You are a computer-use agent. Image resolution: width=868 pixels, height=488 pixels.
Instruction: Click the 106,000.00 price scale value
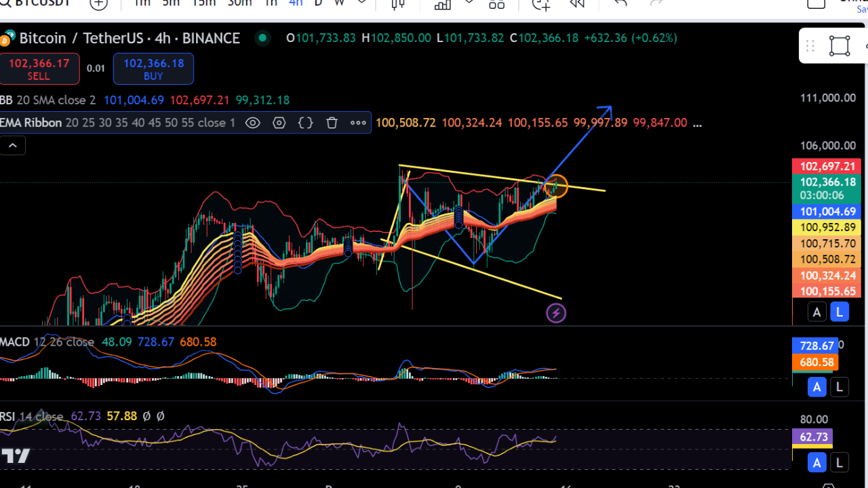(x=828, y=146)
